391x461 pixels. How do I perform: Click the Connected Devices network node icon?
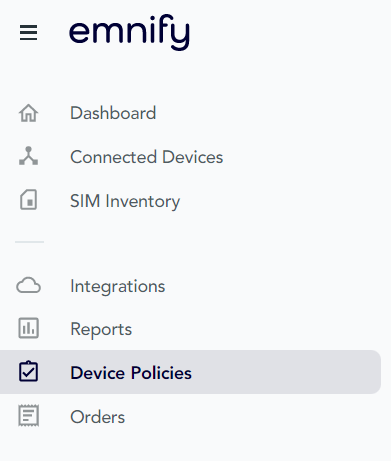[28, 156]
